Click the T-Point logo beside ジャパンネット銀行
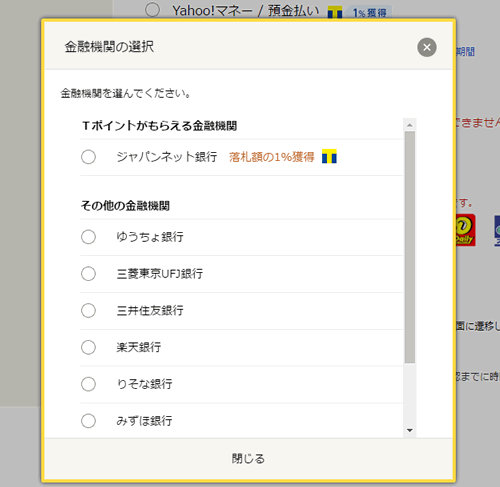This screenshot has height=487, width=500. (329, 156)
